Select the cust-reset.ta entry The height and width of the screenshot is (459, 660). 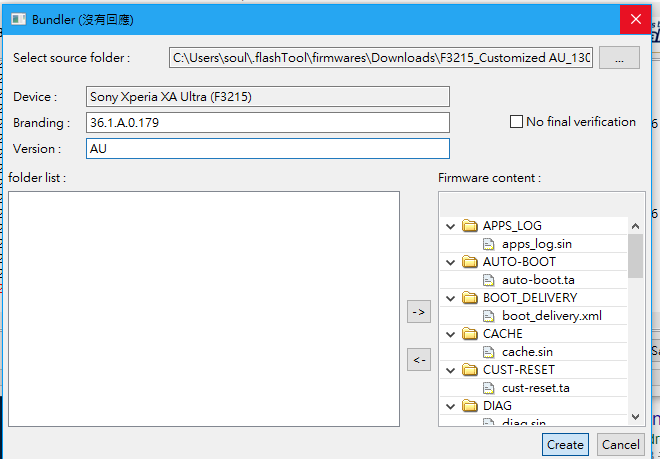(x=535, y=388)
